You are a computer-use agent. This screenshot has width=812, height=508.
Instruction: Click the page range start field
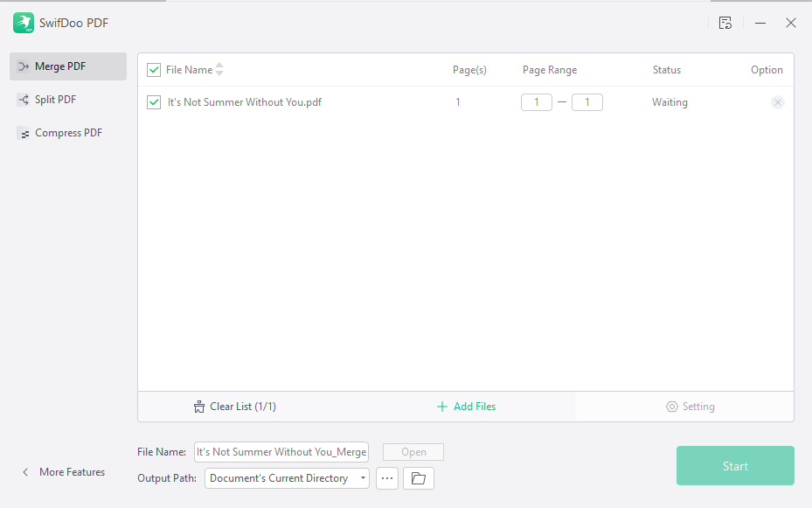click(x=536, y=102)
